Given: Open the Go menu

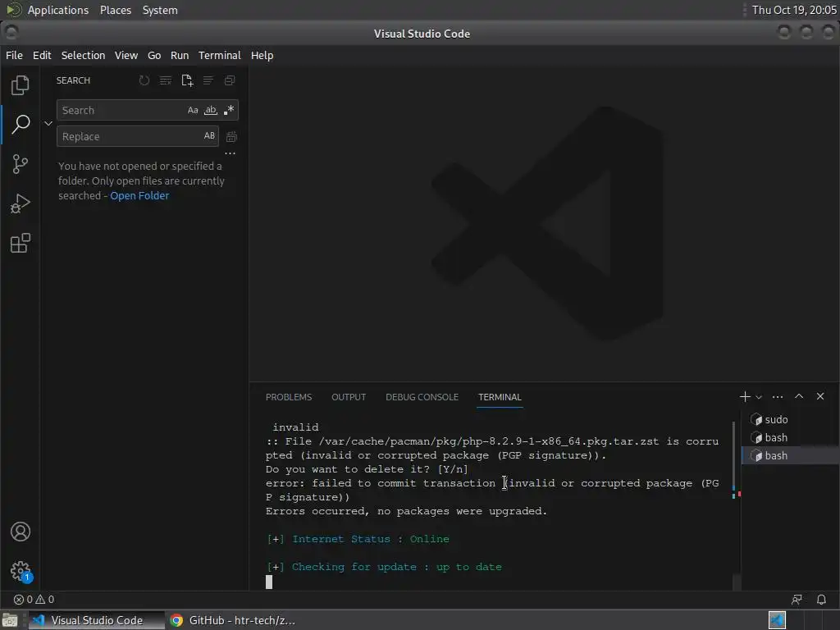Looking at the screenshot, I should click(154, 55).
